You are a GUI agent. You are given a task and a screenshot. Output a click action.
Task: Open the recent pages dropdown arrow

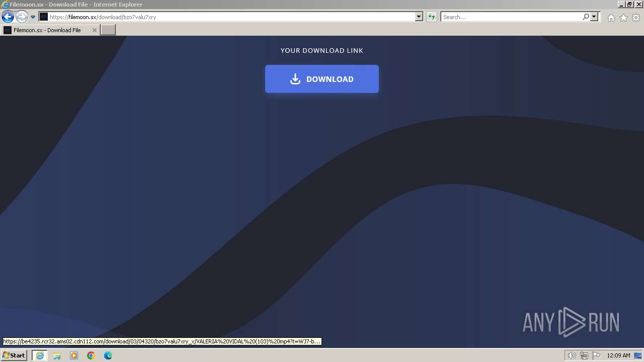(33, 17)
